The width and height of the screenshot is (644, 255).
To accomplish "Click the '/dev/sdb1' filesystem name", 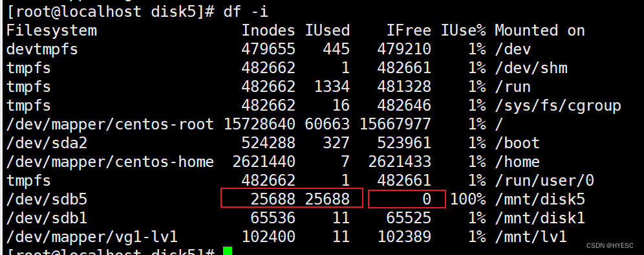I will (47, 218).
